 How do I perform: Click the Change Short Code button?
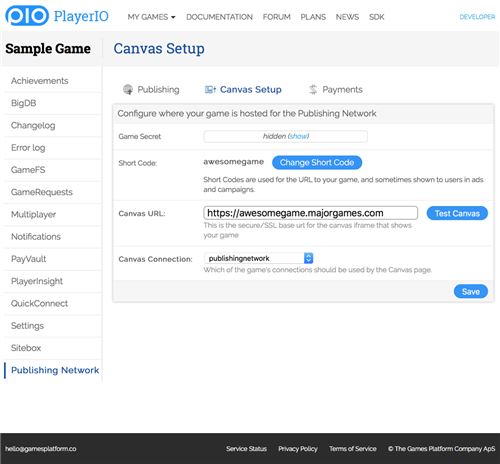click(317, 162)
